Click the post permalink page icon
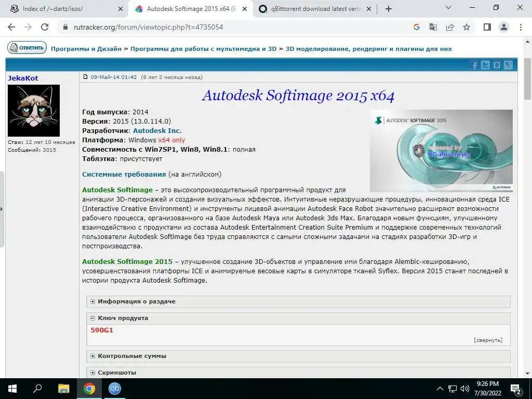This screenshot has height=399, width=532. pos(86,77)
